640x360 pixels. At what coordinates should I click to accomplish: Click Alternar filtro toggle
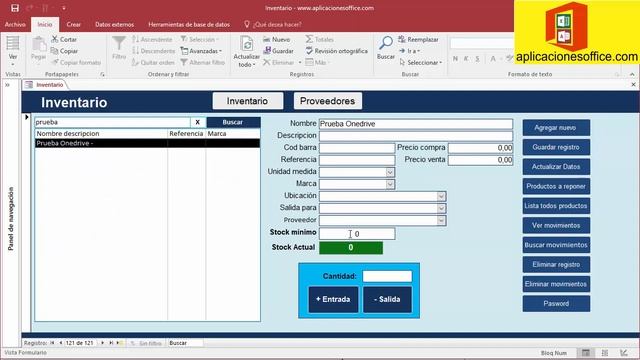point(203,62)
